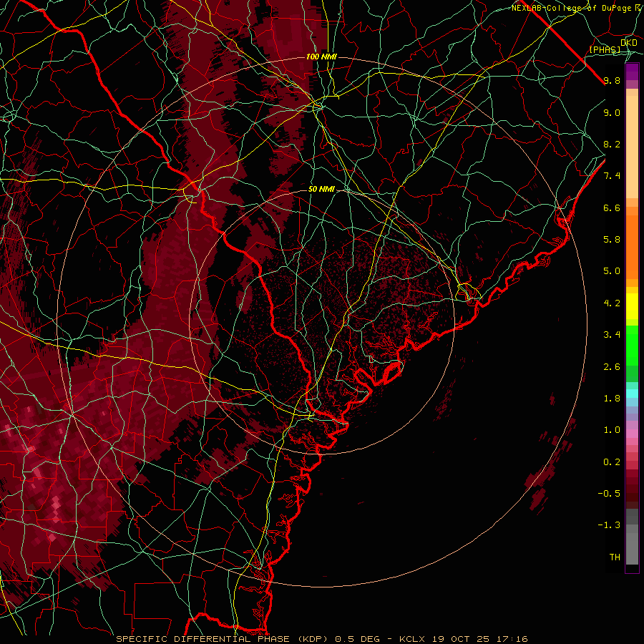
Task: Click the 7.4 value on the color scale
Action: tap(612, 176)
